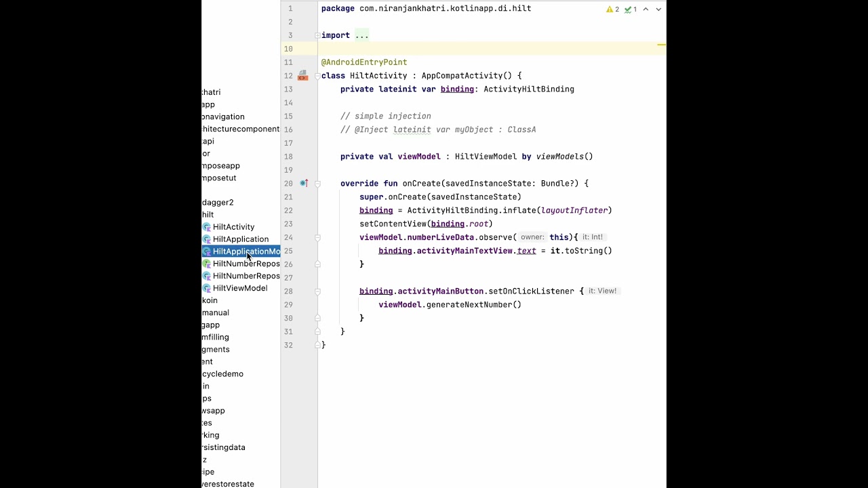Select the manual package in the tree

216,312
